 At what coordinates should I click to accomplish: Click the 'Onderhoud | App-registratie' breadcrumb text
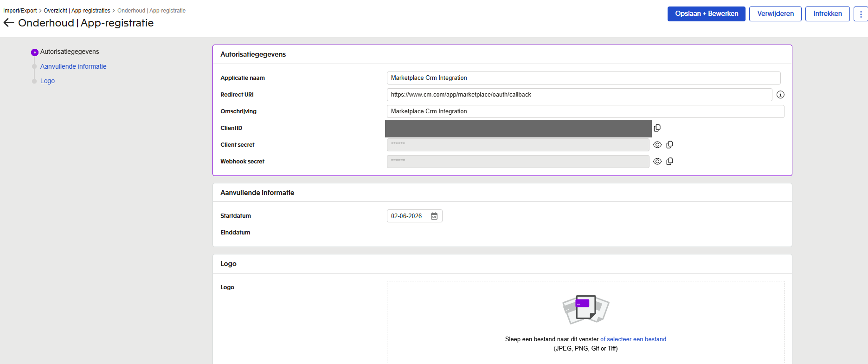coord(151,11)
